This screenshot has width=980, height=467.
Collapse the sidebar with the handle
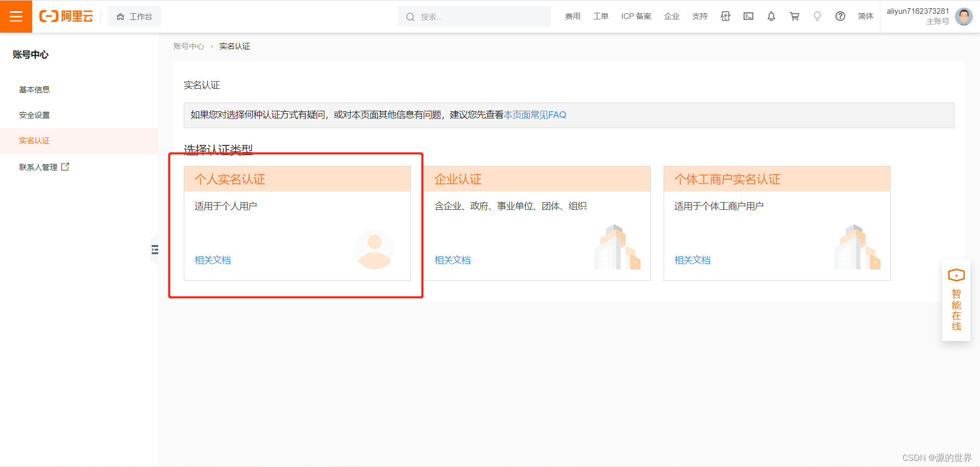(x=155, y=250)
